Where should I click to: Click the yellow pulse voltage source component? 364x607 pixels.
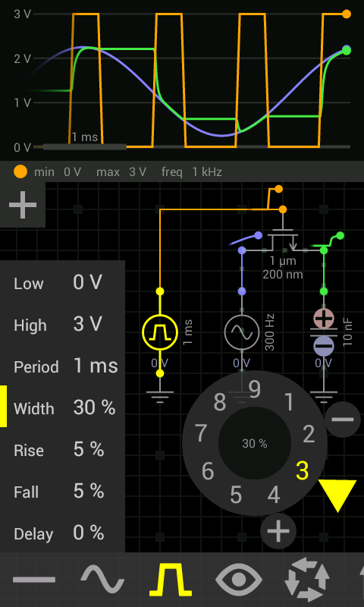[160, 332]
